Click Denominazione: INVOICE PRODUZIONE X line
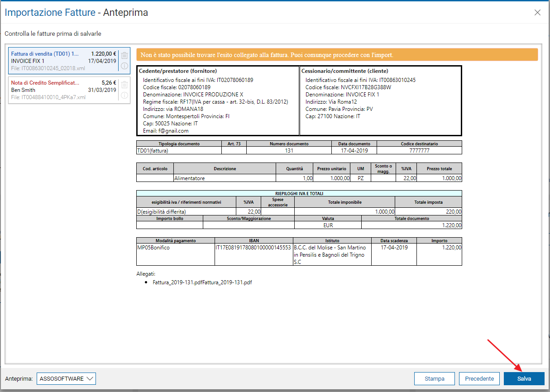 tap(193, 95)
